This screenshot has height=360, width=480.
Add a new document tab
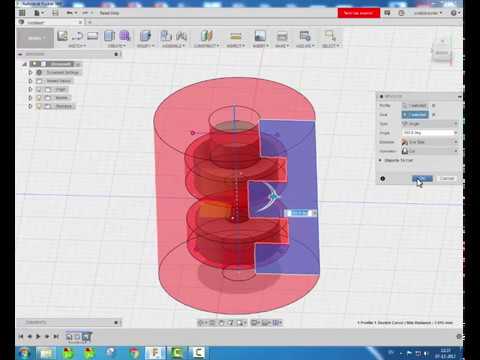click(x=89, y=22)
